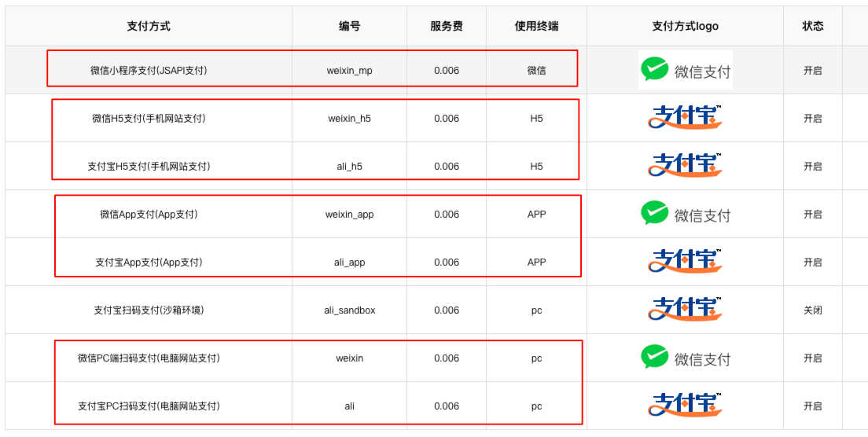Select 支付宝扫码支付(沙箱环境) payment name
The image size is (868, 437).
click(x=149, y=310)
